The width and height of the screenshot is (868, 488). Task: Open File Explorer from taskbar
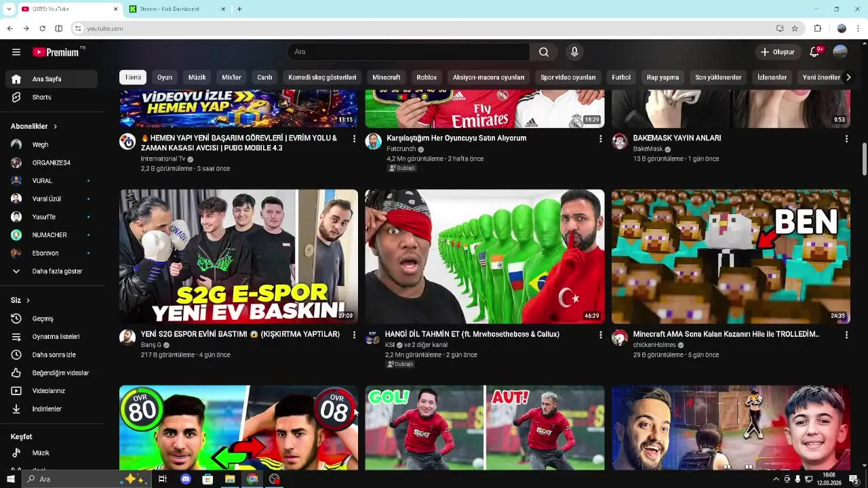coord(230,479)
